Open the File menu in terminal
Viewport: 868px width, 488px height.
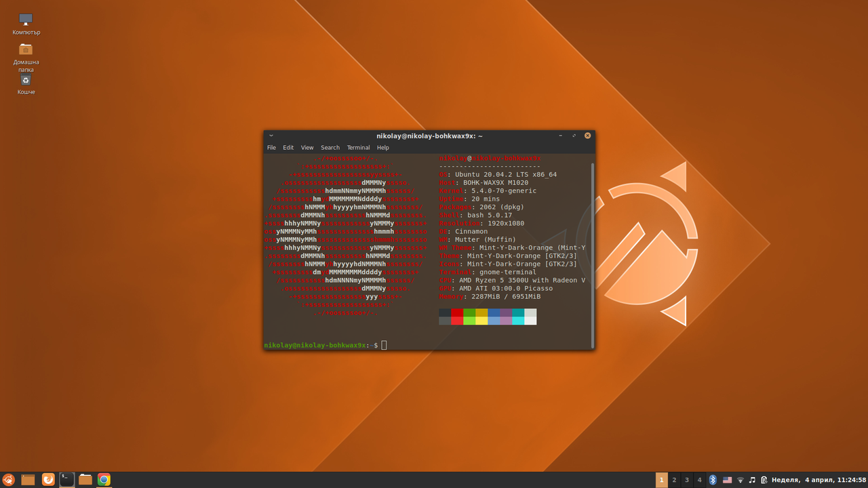coord(271,147)
